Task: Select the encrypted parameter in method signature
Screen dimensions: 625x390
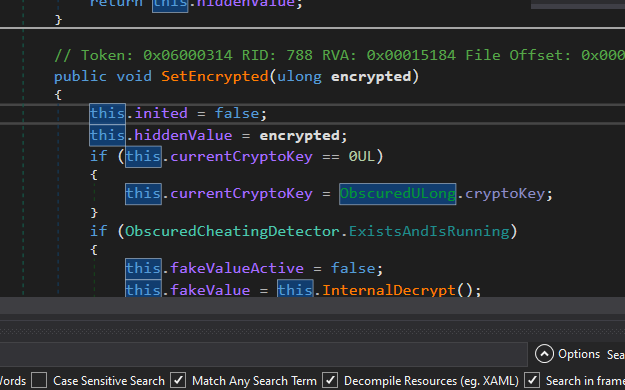Action: (x=371, y=76)
